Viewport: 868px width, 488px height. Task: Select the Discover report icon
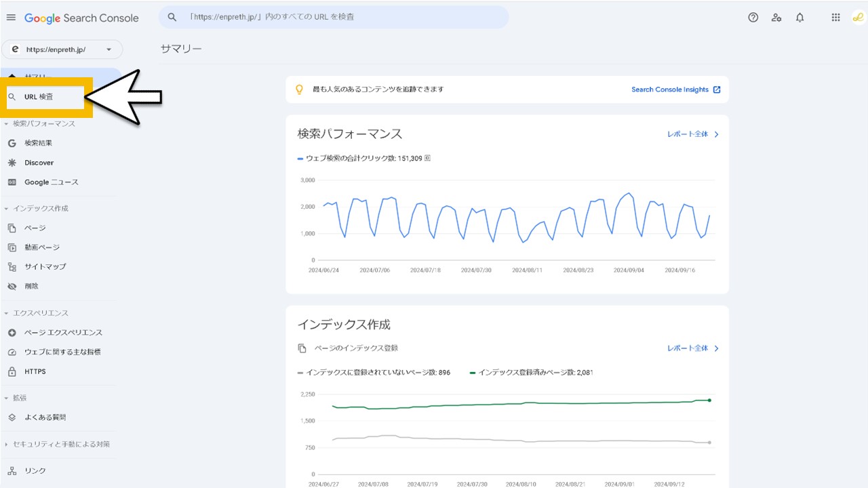click(12, 163)
